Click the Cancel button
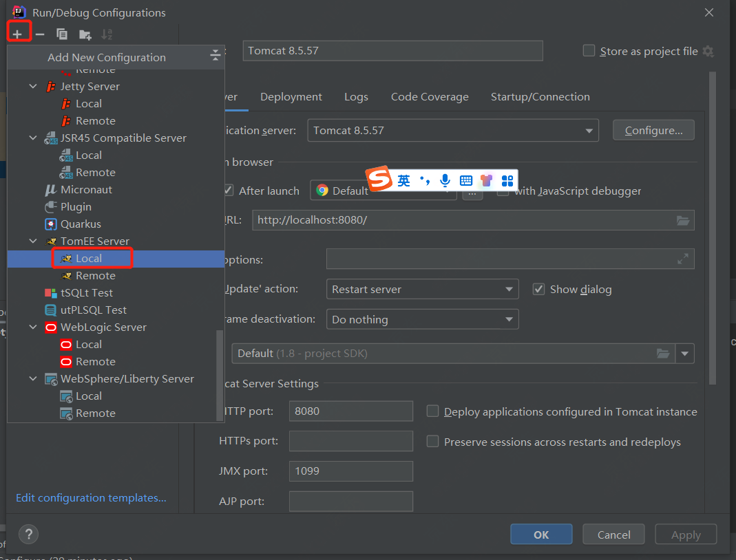 613,535
